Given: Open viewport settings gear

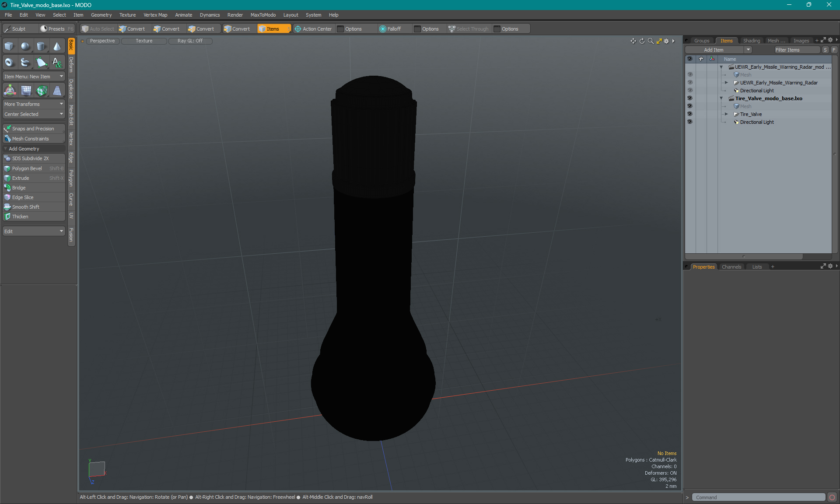Looking at the screenshot, I should tap(666, 41).
